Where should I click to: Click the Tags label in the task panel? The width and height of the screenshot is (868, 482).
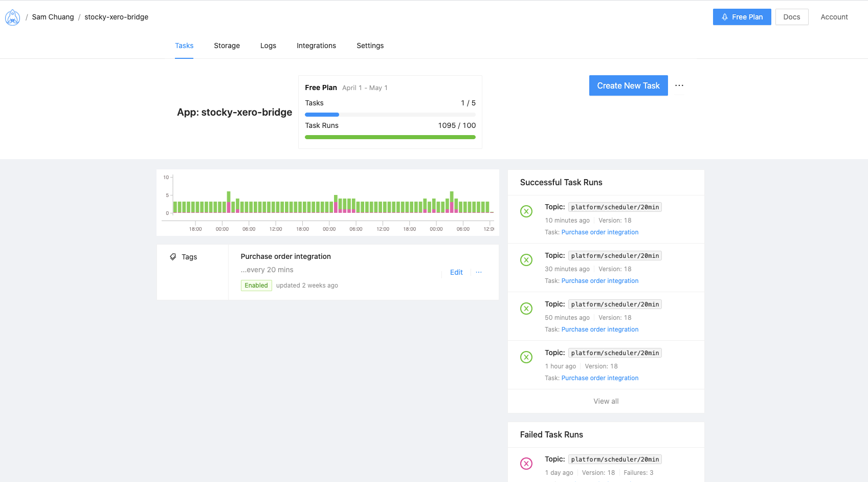pyautogui.click(x=189, y=257)
